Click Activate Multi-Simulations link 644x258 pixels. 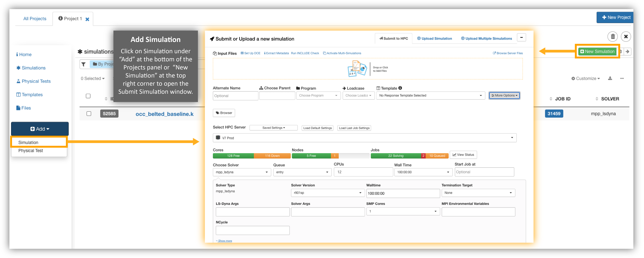342,53
